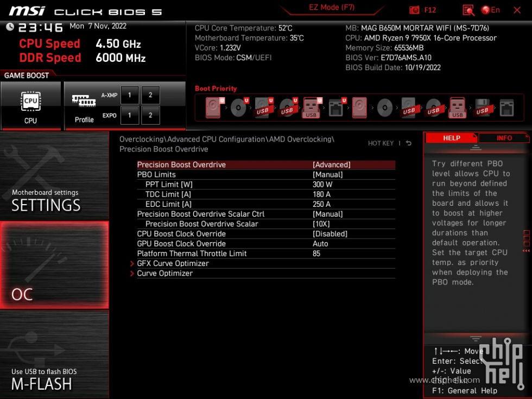Click the screenshot camera icon
Viewport: 532px width, 399px height.
pyautogui.click(x=414, y=10)
